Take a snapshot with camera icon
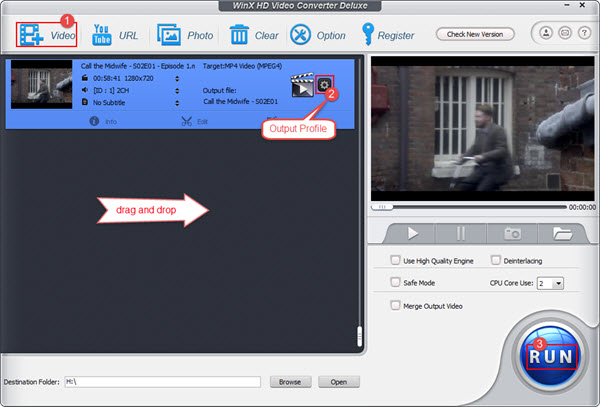The width and height of the screenshot is (600, 407). pos(512,233)
